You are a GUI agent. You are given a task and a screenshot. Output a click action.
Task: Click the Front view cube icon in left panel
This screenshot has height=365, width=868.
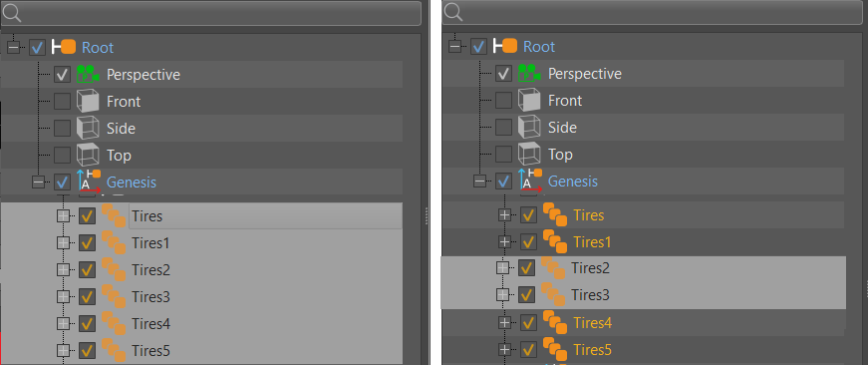tap(88, 102)
